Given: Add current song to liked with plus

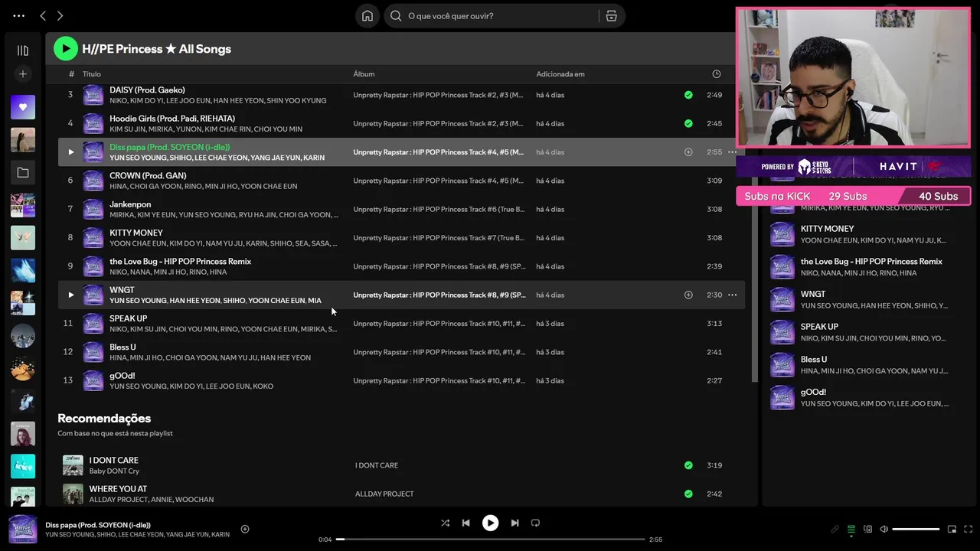Looking at the screenshot, I should click(245, 529).
